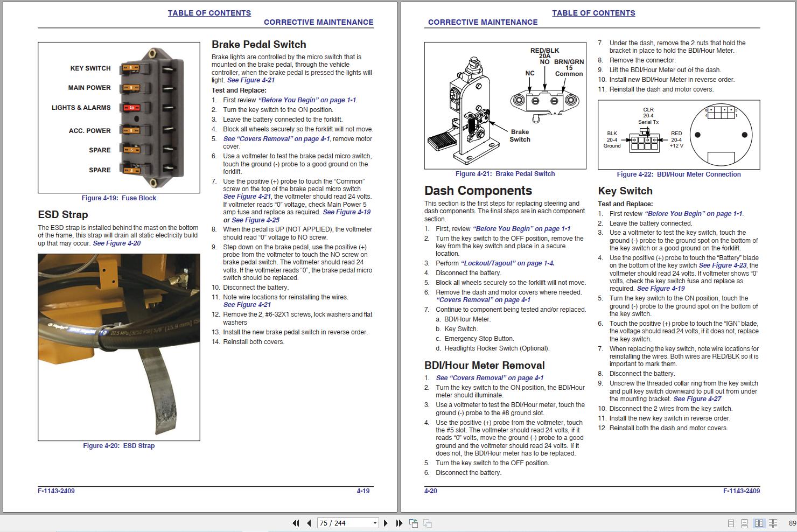Click the "BDI/Hour Meter Removal" heading

[485, 365]
